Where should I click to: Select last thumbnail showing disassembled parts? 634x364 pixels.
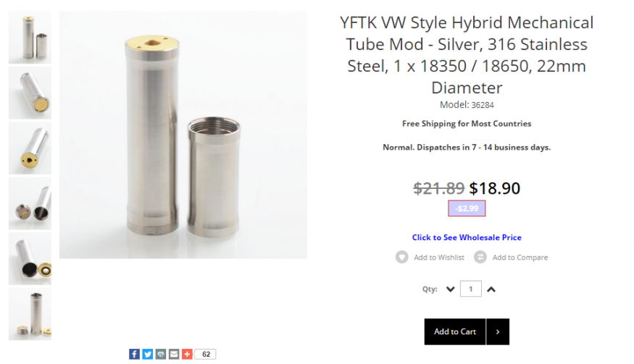tap(30, 314)
